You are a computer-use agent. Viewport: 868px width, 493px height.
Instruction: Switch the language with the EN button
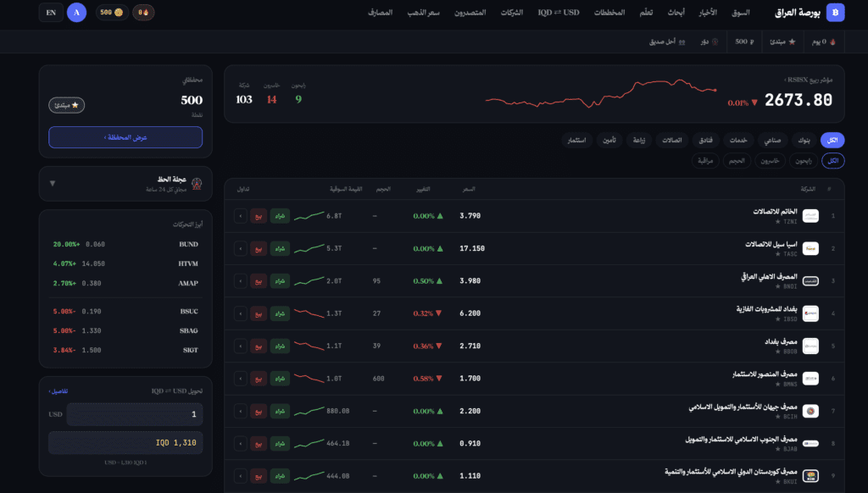coord(51,12)
